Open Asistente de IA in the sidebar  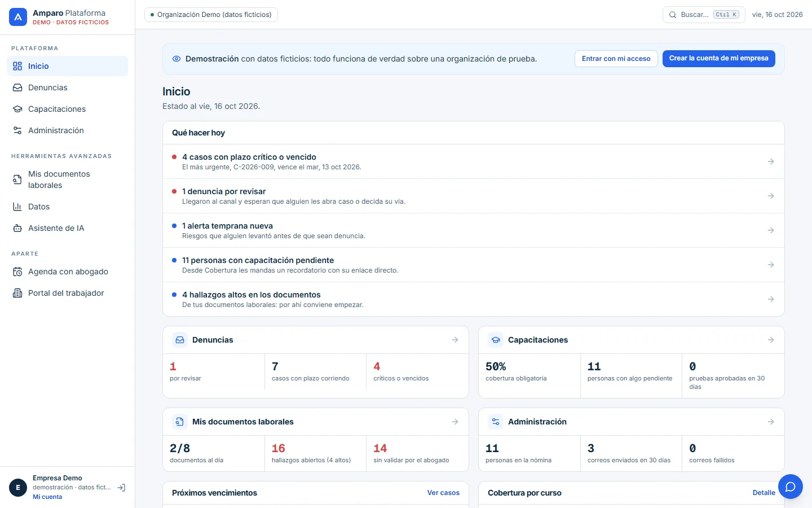tap(67, 228)
